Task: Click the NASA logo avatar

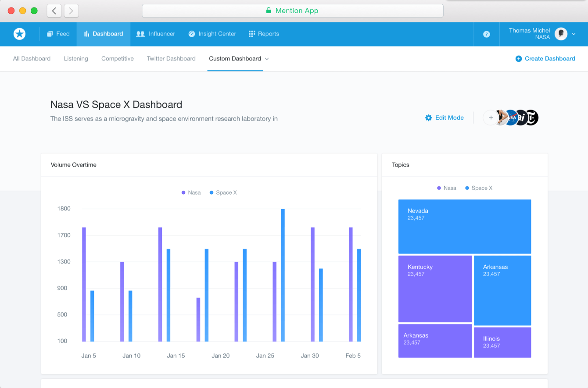Action: click(511, 117)
